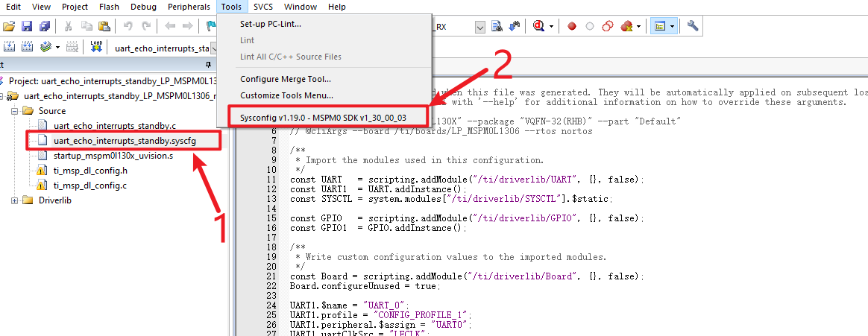Pin the Project panel with pushpin
The height and width of the screenshot is (336, 868).
[x=207, y=65]
